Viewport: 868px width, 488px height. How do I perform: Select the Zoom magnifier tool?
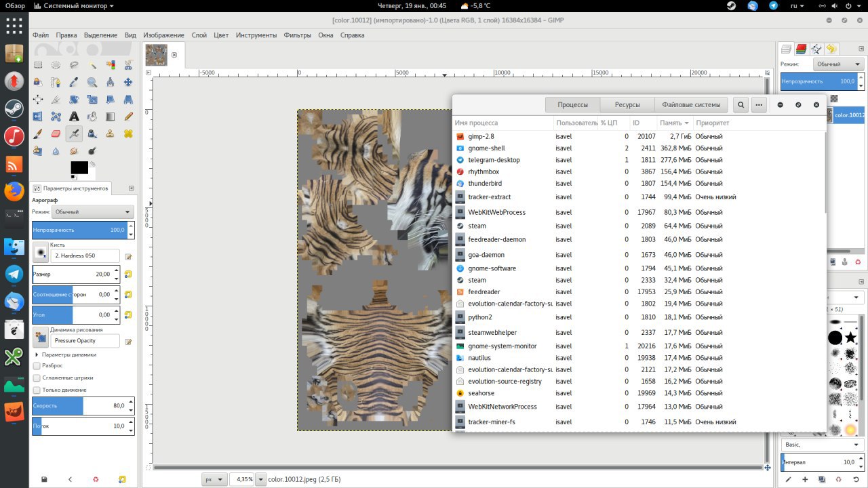pyautogui.click(x=92, y=83)
